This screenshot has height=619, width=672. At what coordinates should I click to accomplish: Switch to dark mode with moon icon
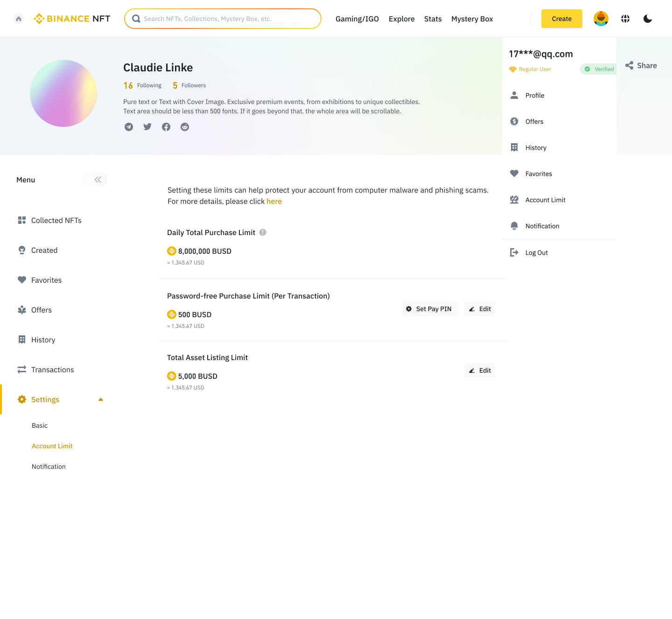648,19
